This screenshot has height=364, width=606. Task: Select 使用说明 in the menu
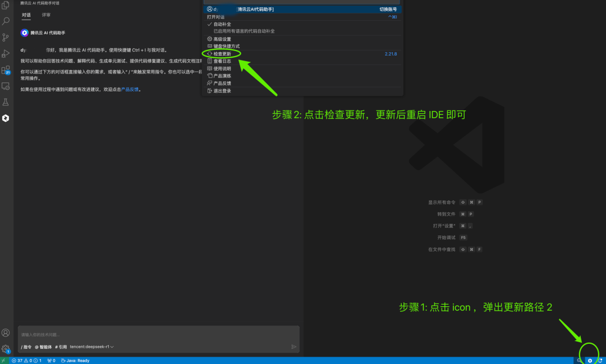302,68
